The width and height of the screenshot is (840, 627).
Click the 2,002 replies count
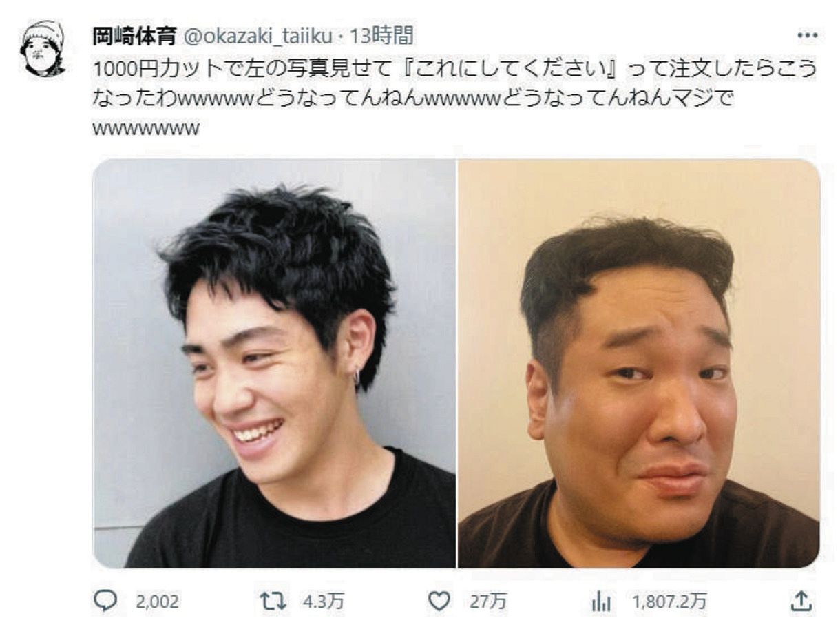coord(157,602)
